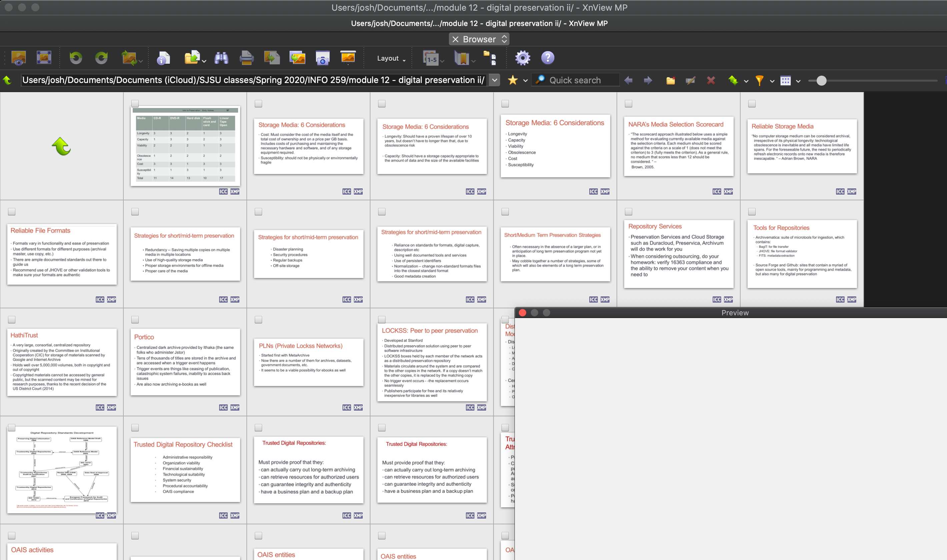Screen dimensions: 947x560
Task: Open the filter funnel dropdown arrow
Action: tap(772, 81)
